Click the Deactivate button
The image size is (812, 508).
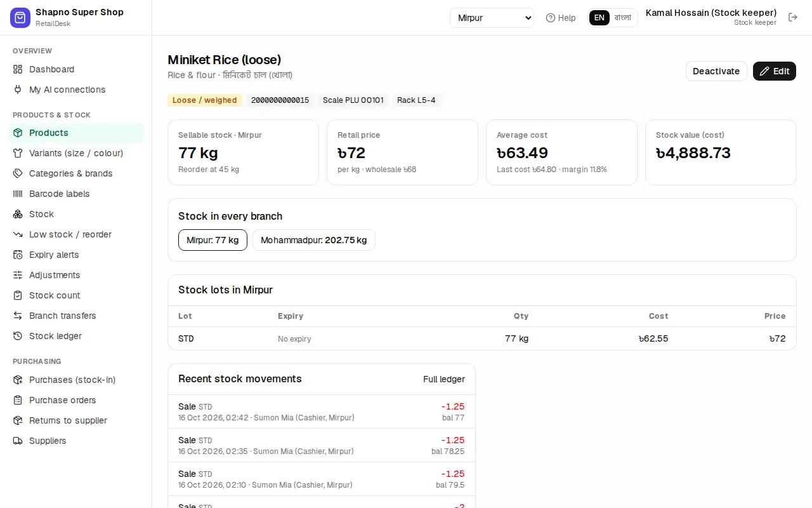[716, 71]
